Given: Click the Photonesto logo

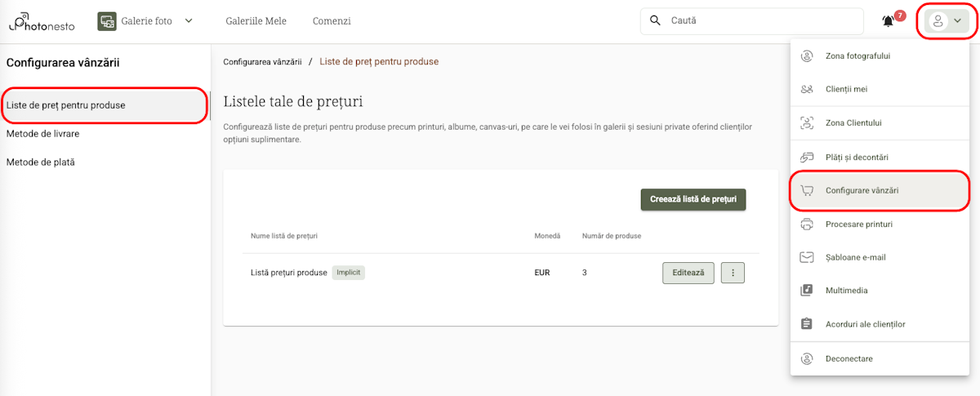Looking at the screenshot, I should [42, 21].
